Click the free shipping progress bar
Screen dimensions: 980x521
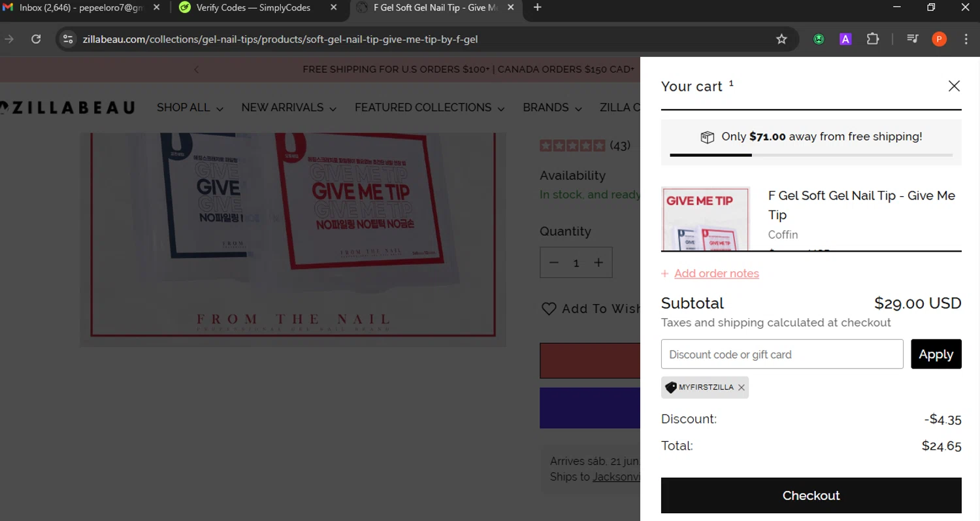[x=811, y=155]
